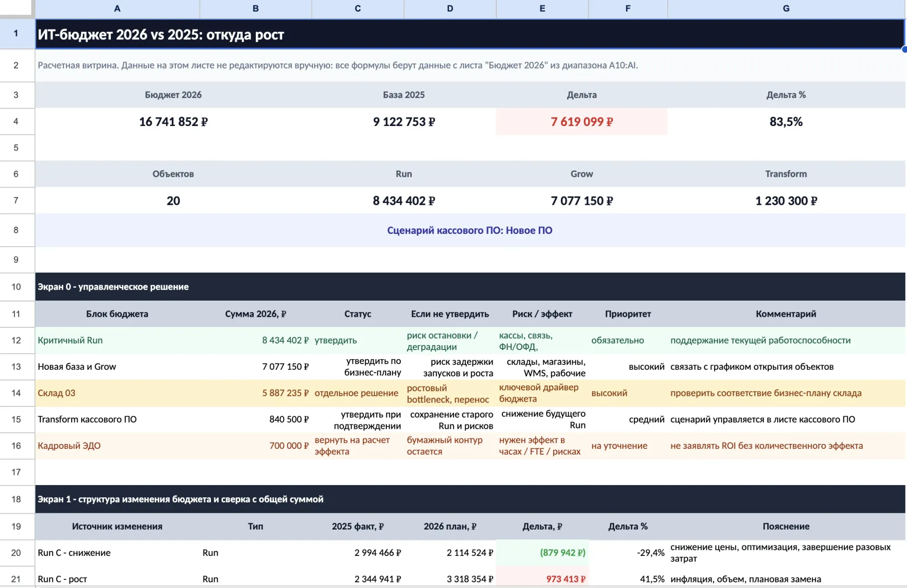Click the 'Если не утвердить' column heading

450,314
